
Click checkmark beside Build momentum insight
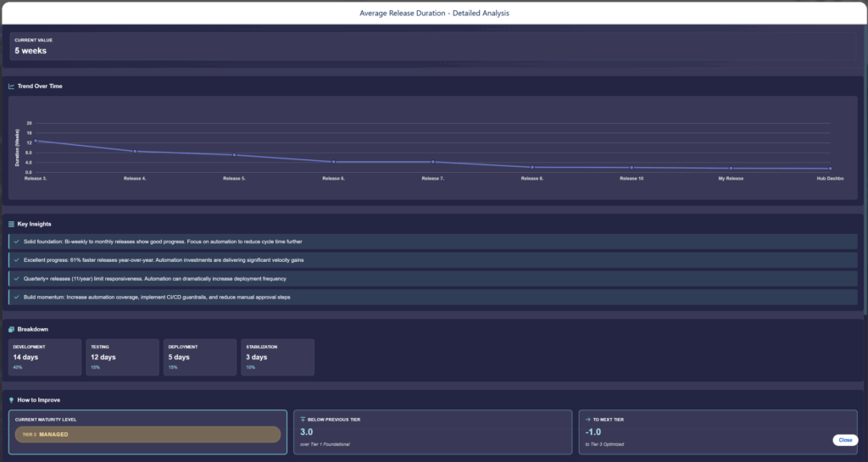pyautogui.click(x=17, y=297)
